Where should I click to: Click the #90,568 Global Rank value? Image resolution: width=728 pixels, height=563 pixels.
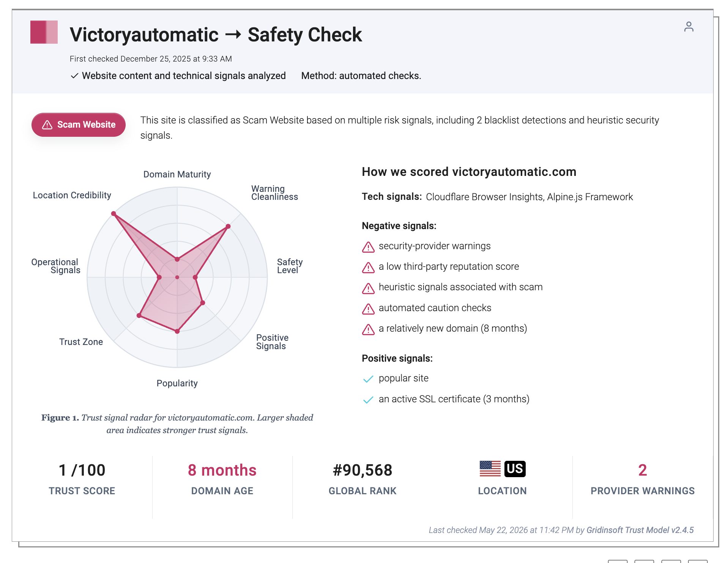362,470
